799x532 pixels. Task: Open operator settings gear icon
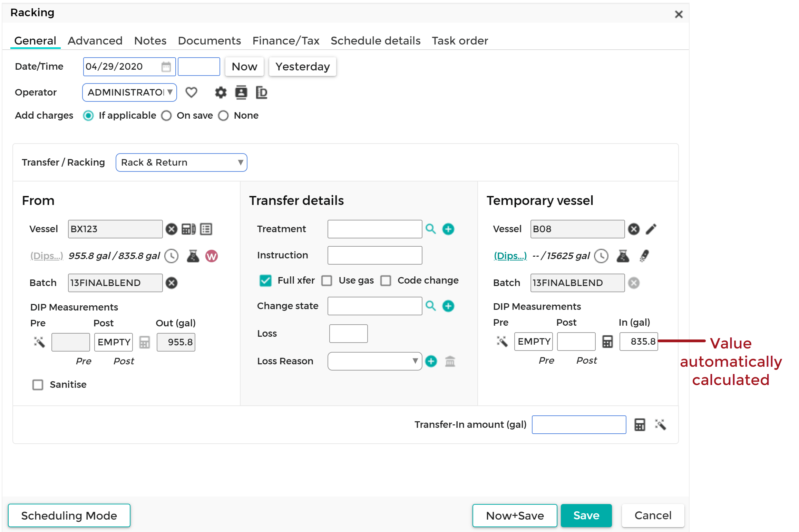pyautogui.click(x=221, y=92)
